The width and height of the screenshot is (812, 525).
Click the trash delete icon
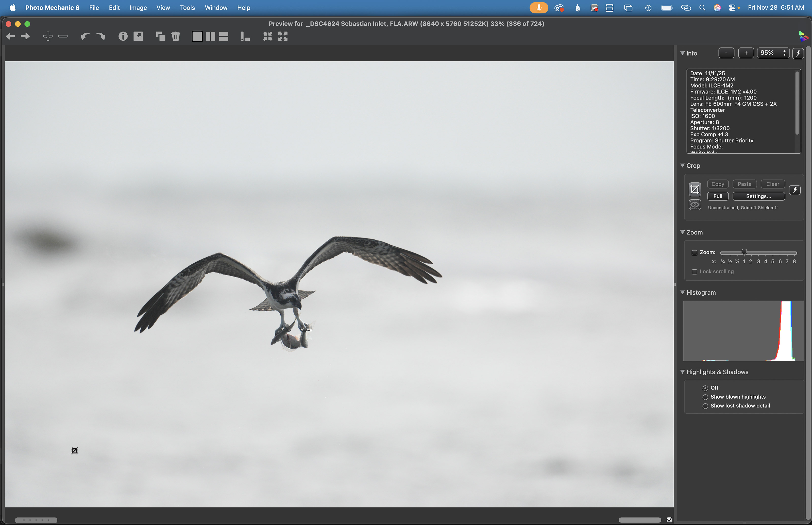(x=176, y=36)
